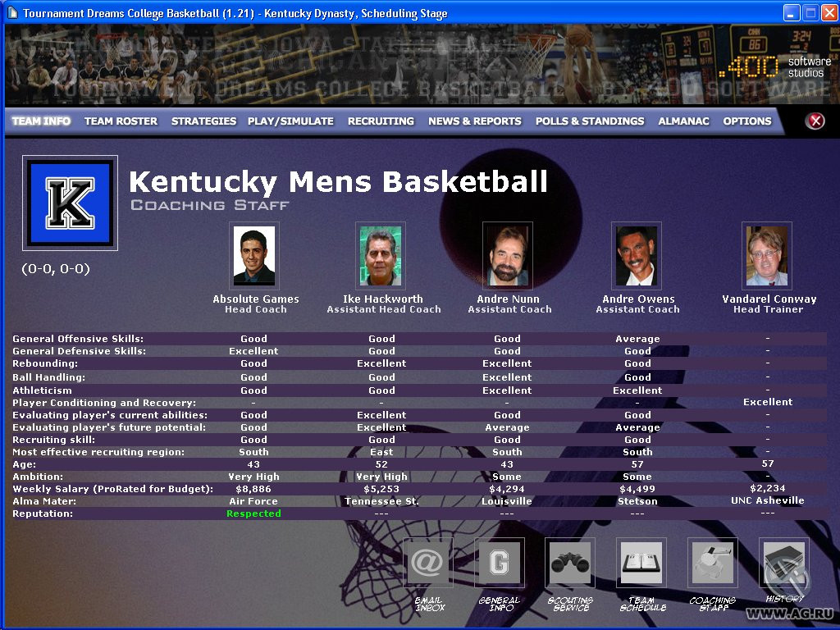Click the Weekly Salary row label
Screen dimensions: 840x630
tap(112, 489)
